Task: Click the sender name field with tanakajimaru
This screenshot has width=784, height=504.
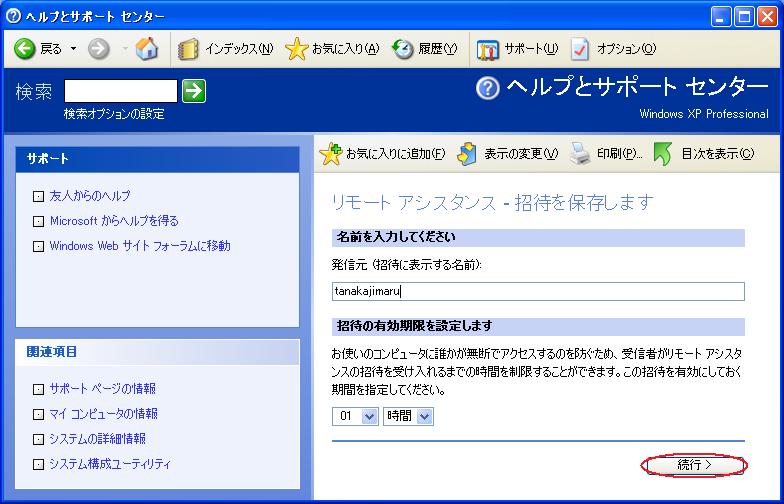Action: [x=538, y=291]
